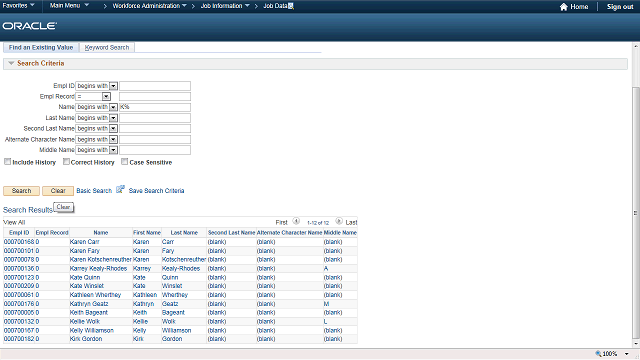Click the Middle Name input field
Viewport: 640px width, 360px height.
[155, 150]
